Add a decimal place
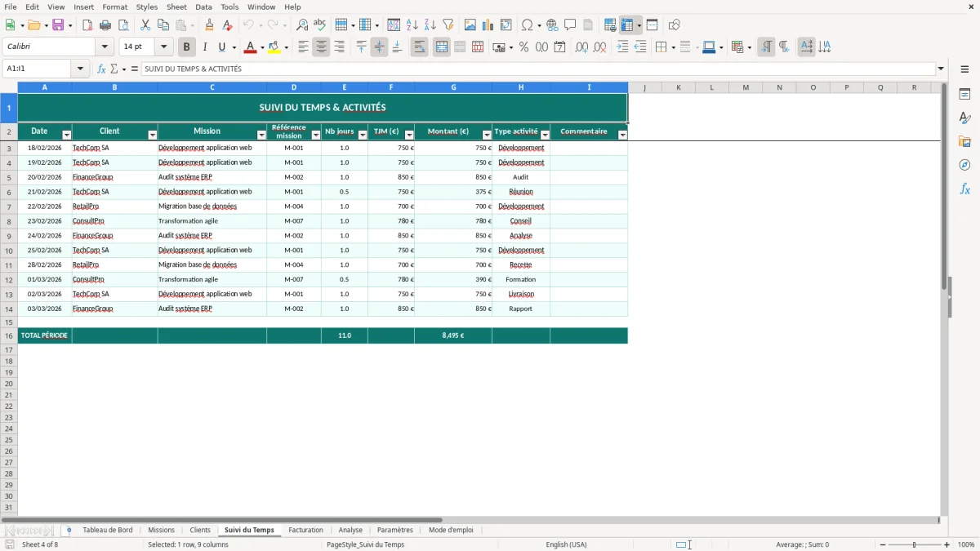Viewport: 980px width, 551px height. [581, 47]
